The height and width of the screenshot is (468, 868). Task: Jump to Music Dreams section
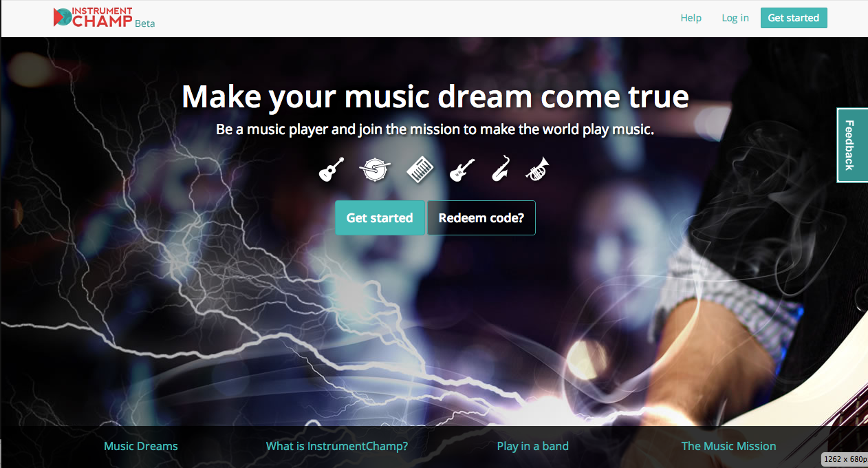pyautogui.click(x=141, y=446)
